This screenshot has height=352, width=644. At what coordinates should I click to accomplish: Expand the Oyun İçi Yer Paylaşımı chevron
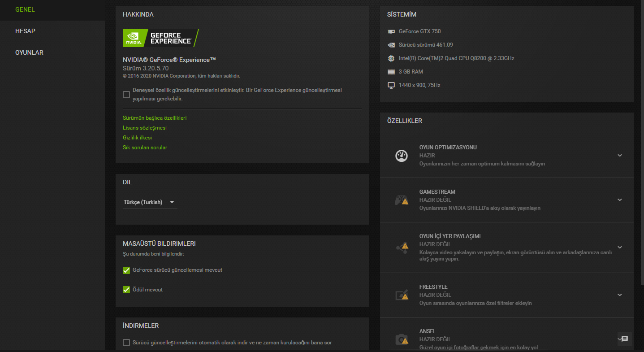(620, 248)
